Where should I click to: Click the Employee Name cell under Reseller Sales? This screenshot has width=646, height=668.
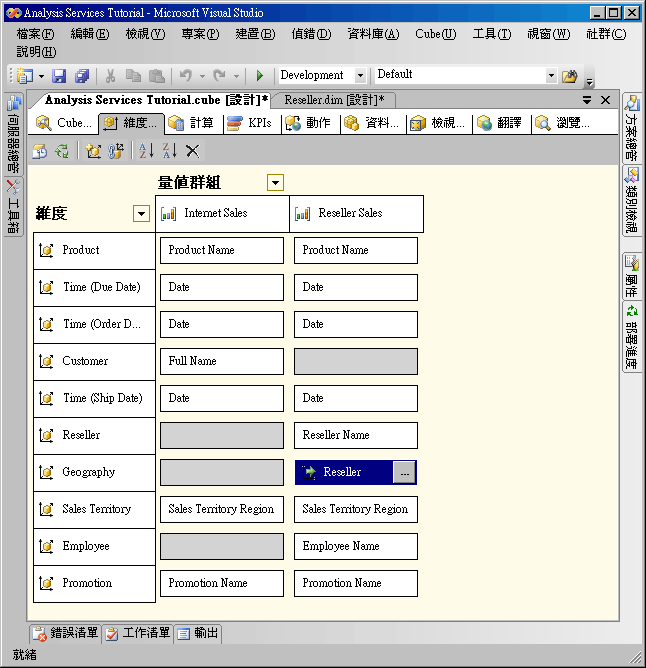tap(356, 546)
